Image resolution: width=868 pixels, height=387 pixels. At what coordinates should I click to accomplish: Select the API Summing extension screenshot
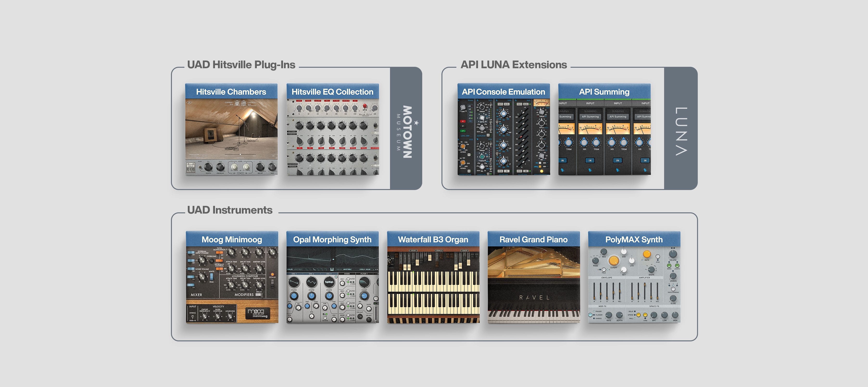604,137
